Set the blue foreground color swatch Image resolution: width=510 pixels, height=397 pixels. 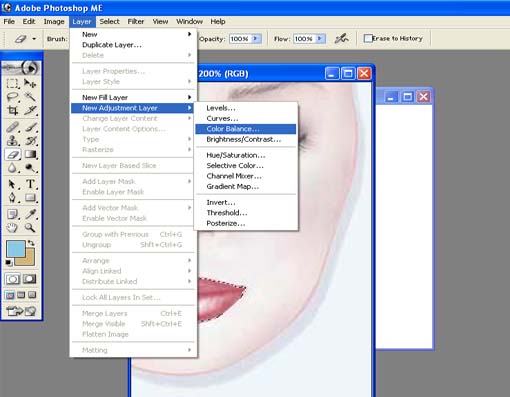click(15, 249)
